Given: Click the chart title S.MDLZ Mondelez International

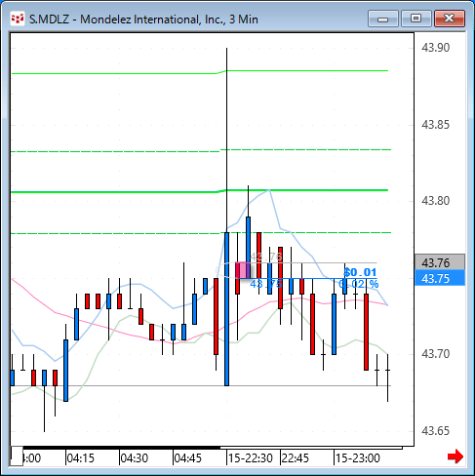Looking at the screenshot, I should pos(143,20).
